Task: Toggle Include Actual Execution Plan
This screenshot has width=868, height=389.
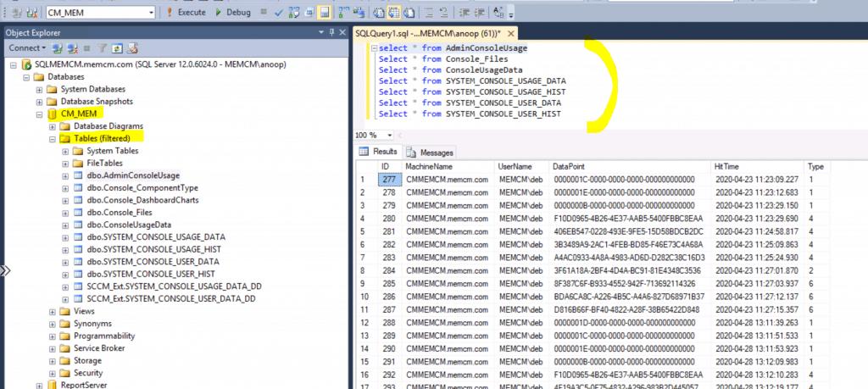Action: [x=344, y=12]
